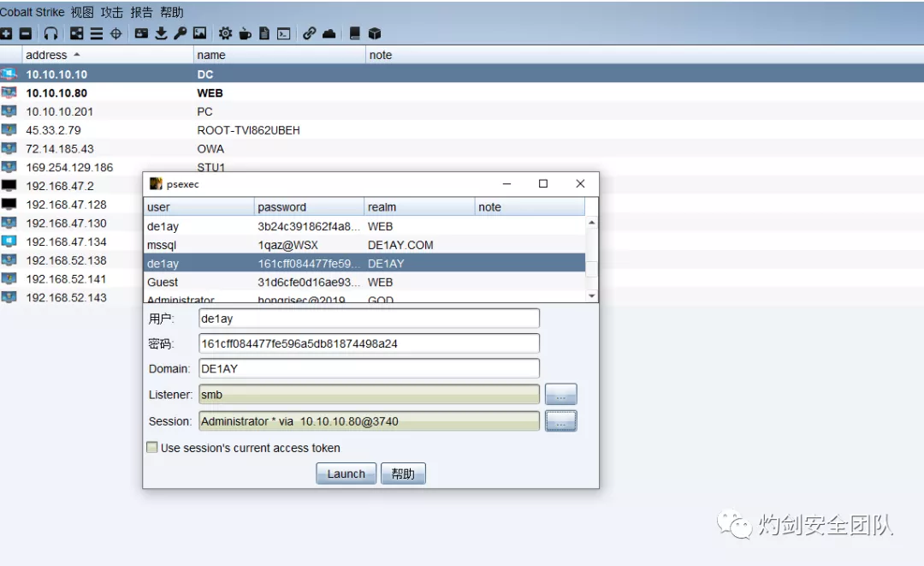Maximize the psexec dialog window
The width and height of the screenshot is (924, 566).
(x=543, y=184)
